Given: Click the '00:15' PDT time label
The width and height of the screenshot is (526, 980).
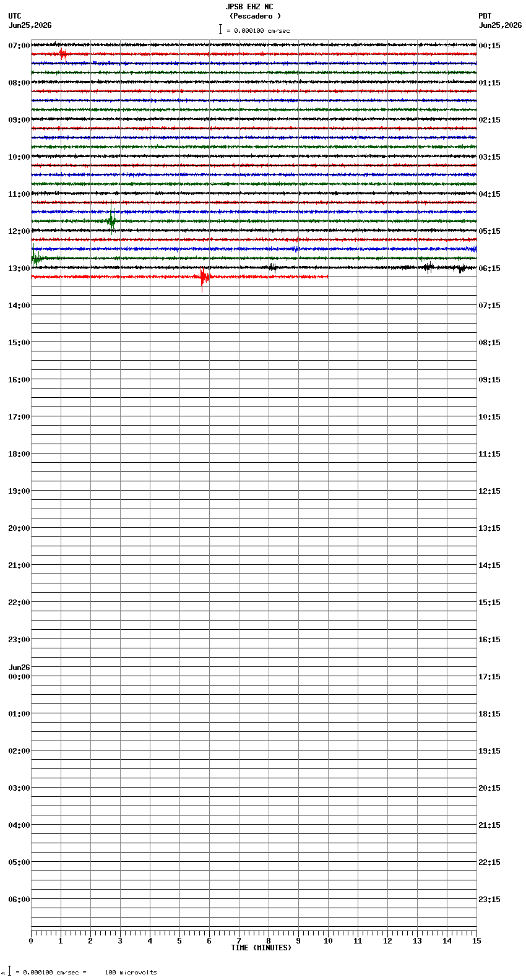Looking at the screenshot, I should (489, 46).
